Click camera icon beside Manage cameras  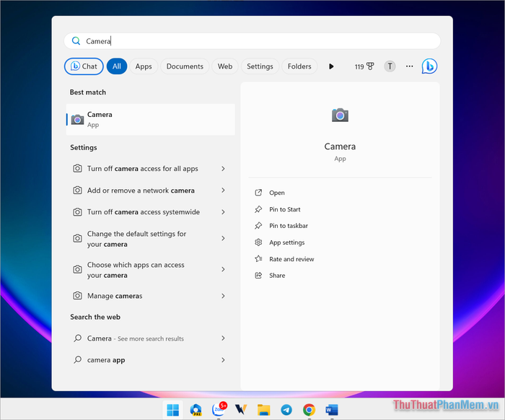77,296
